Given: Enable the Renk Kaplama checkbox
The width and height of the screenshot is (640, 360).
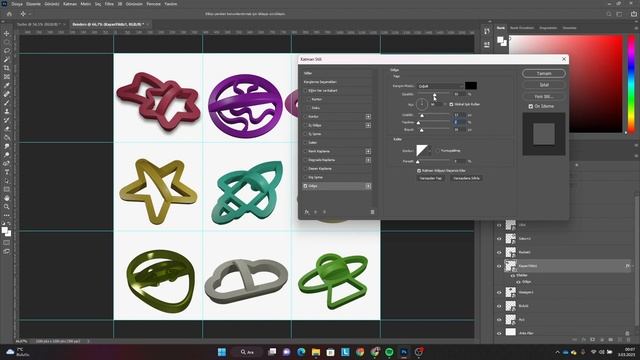Looking at the screenshot, I should (x=305, y=151).
